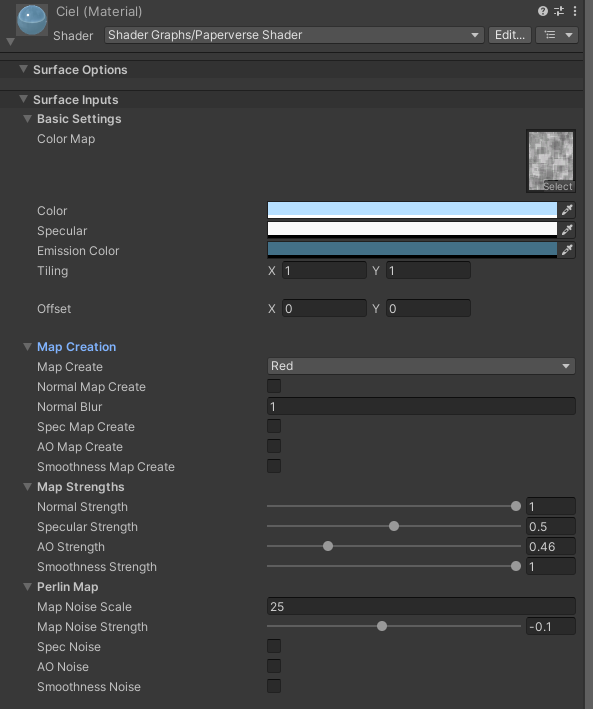The width and height of the screenshot is (593, 709).
Task: Click the Specular eyedropper icon
Action: (567, 230)
